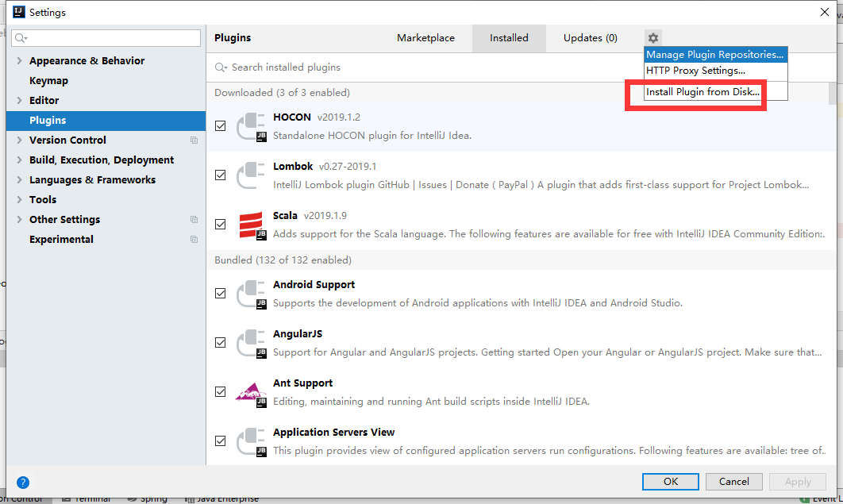Uncheck the Android Support plugin
This screenshot has height=504, width=843.
221,294
